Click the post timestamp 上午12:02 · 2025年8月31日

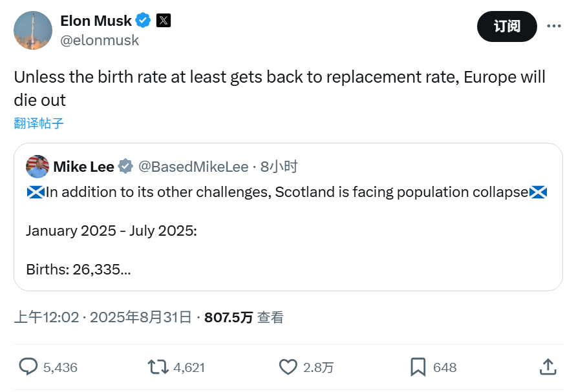click(103, 317)
